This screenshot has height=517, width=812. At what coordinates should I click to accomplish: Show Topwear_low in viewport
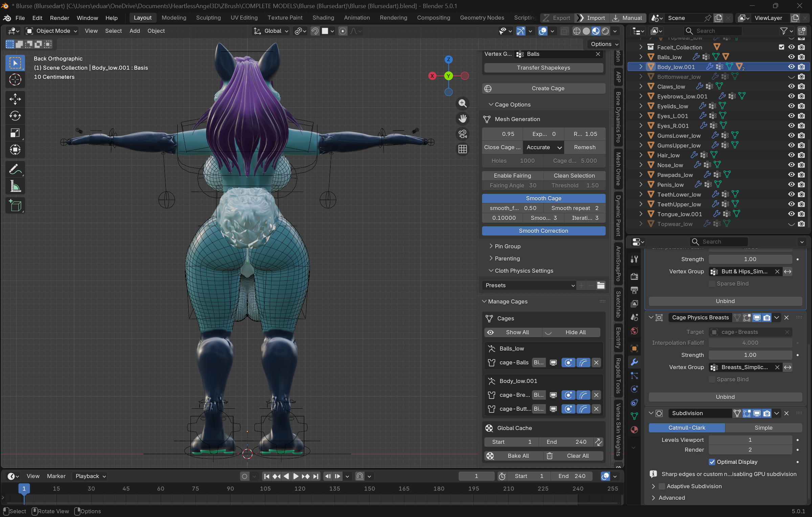click(x=791, y=224)
